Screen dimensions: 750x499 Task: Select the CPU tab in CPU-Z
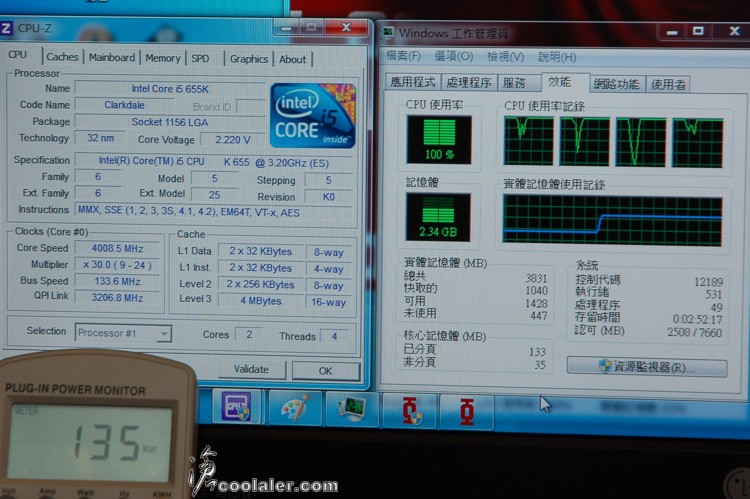[x=18, y=55]
